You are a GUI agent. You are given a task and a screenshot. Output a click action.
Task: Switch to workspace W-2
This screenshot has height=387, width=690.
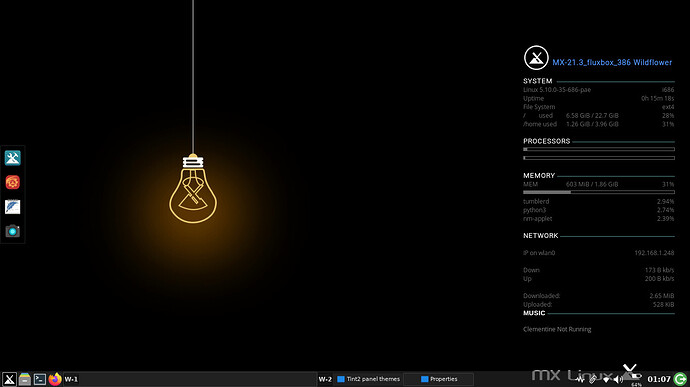tap(325, 379)
